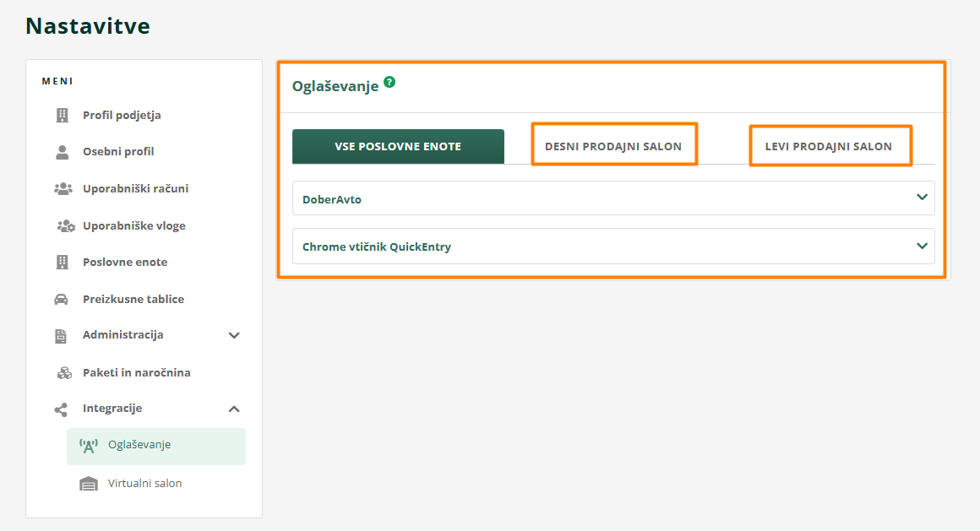This screenshot has width=980, height=531.
Task: Open Paketi in naročnina menu item
Action: (x=136, y=372)
